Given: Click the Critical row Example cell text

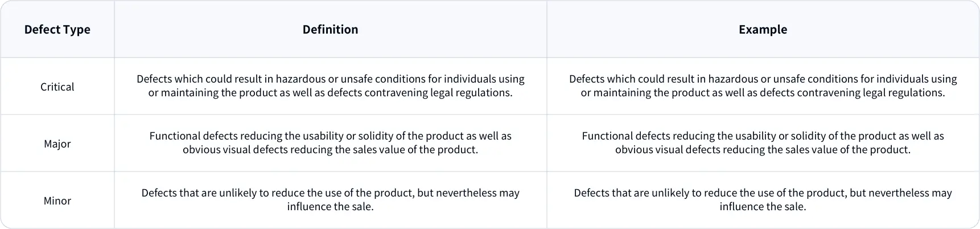Looking at the screenshot, I should 763,86.
